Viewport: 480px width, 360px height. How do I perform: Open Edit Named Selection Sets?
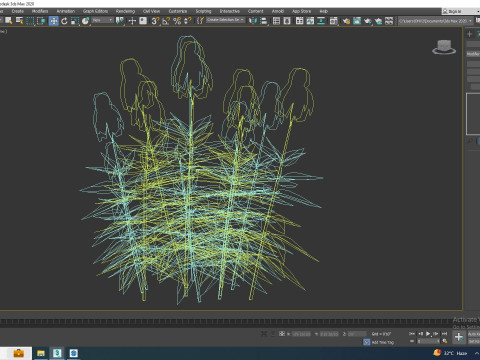coord(200,21)
